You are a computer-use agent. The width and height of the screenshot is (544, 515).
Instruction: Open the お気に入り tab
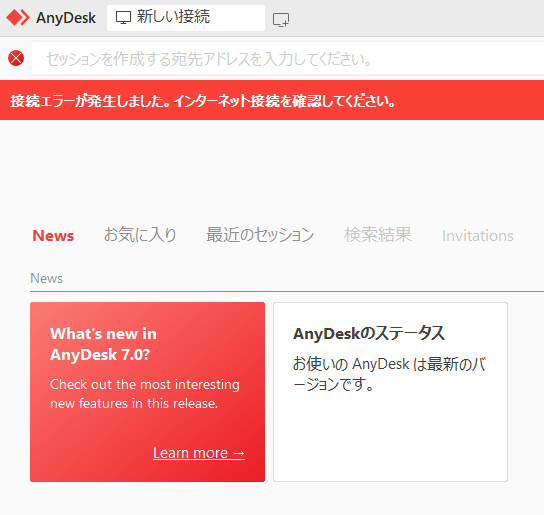click(x=140, y=235)
